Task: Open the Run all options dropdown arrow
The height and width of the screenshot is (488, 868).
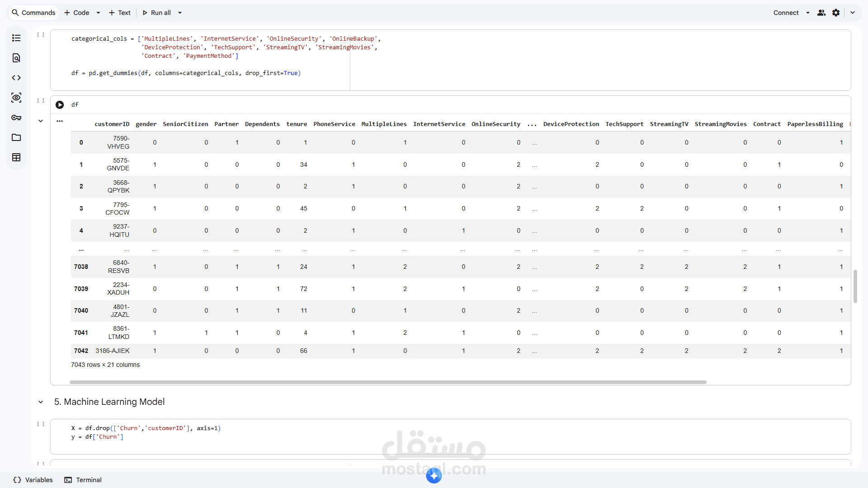Action: coord(180,13)
